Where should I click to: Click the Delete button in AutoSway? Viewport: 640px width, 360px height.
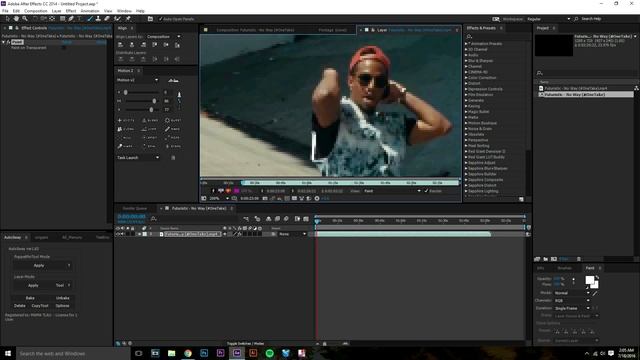point(20,306)
